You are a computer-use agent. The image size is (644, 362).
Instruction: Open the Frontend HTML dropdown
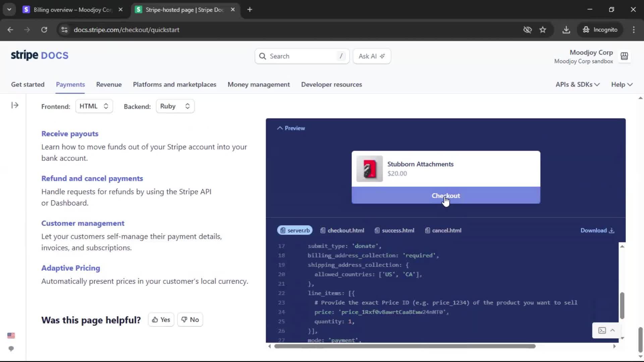point(94,106)
